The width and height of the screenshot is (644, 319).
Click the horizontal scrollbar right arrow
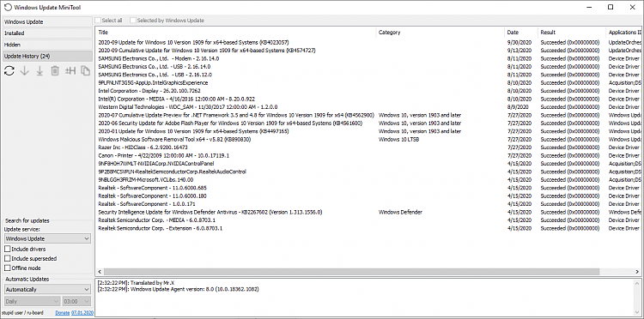tap(637, 272)
